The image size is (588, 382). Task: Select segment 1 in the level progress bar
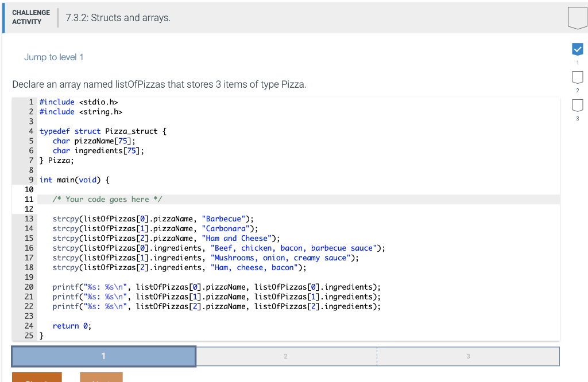(103, 356)
